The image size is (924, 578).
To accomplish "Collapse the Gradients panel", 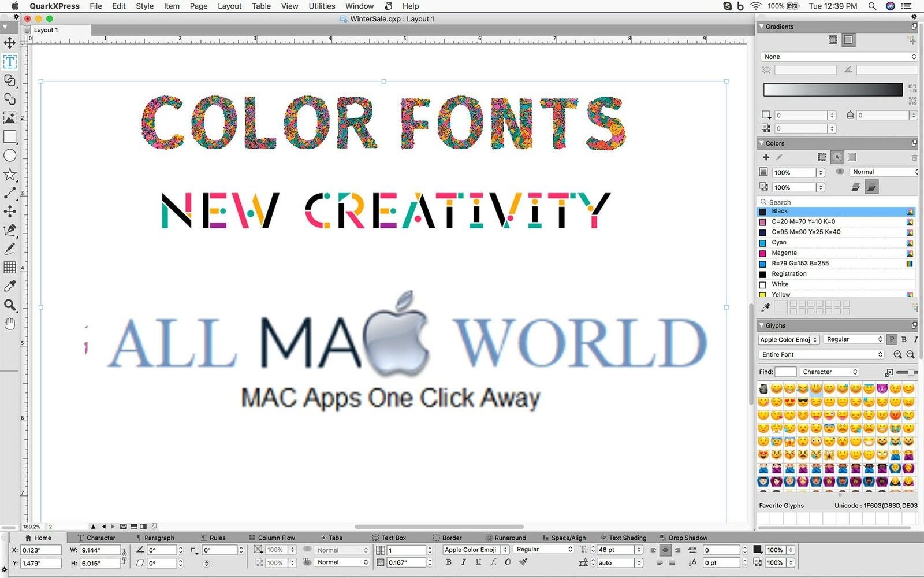I will pos(761,27).
